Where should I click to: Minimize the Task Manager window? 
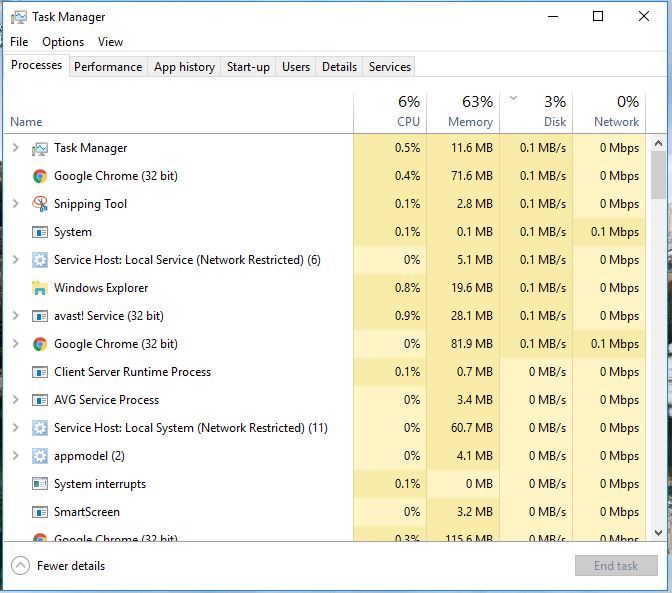tap(553, 17)
